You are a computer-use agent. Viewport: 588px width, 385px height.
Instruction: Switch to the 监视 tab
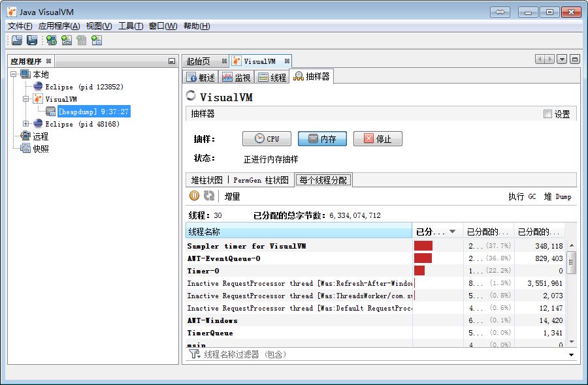[x=237, y=77]
